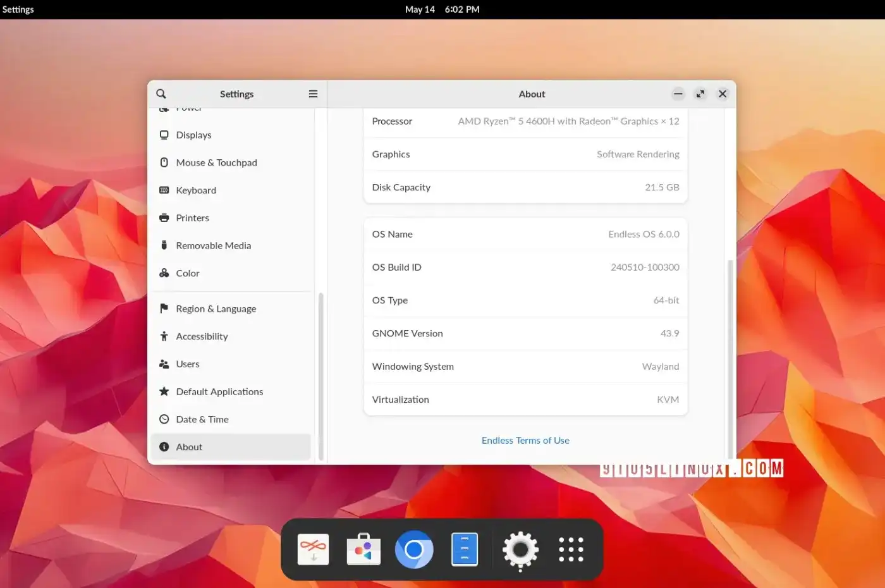Click the Mouse & Touchpad icon

point(164,162)
